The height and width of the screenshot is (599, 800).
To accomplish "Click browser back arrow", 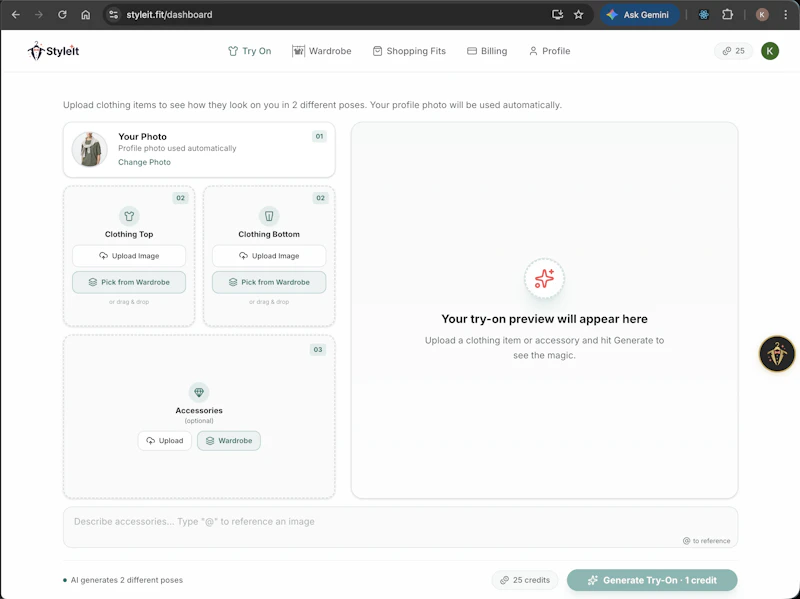I will pyautogui.click(x=16, y=15).
